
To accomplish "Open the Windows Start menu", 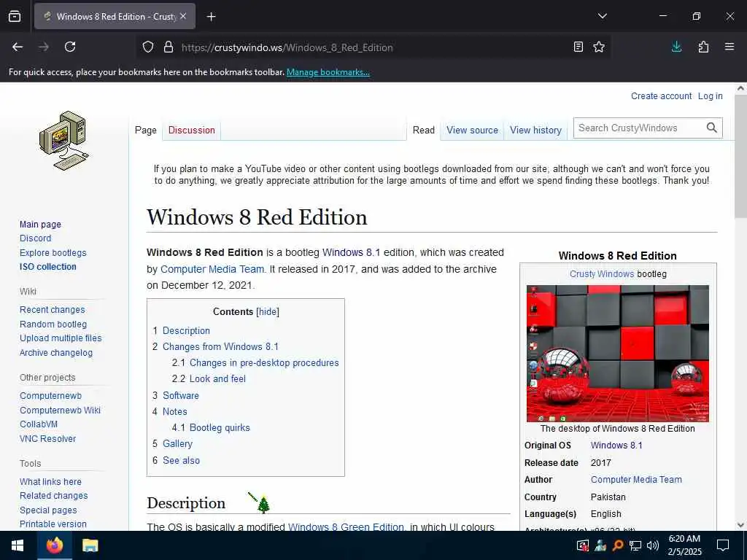I will click(x=18, y=545).
